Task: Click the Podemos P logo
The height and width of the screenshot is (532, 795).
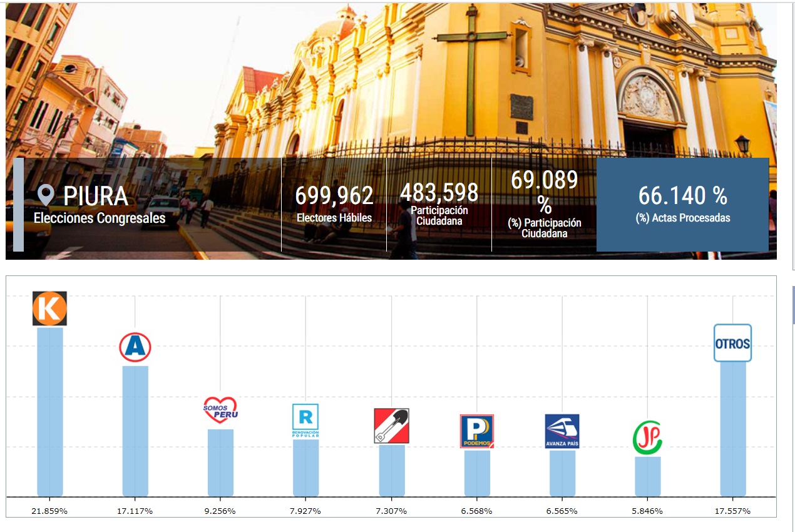Action: 476,431
